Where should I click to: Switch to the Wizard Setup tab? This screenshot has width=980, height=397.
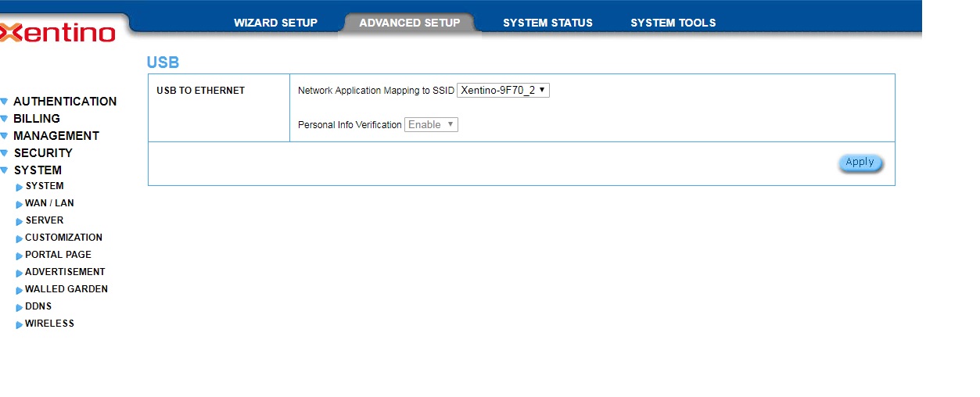tap(275, 23)
